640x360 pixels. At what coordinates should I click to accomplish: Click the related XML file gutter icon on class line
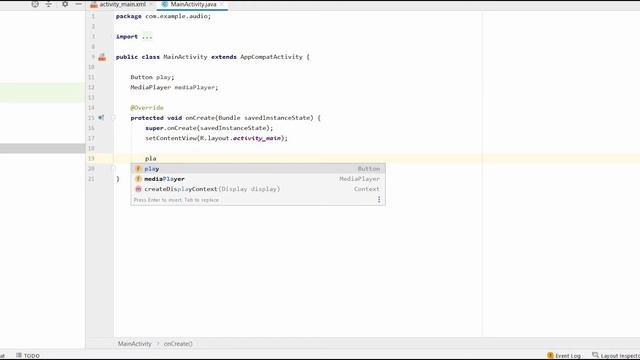(102, 57)
